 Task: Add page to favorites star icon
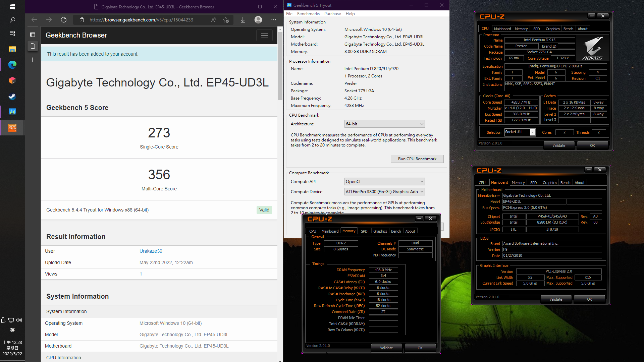[226, 20]
